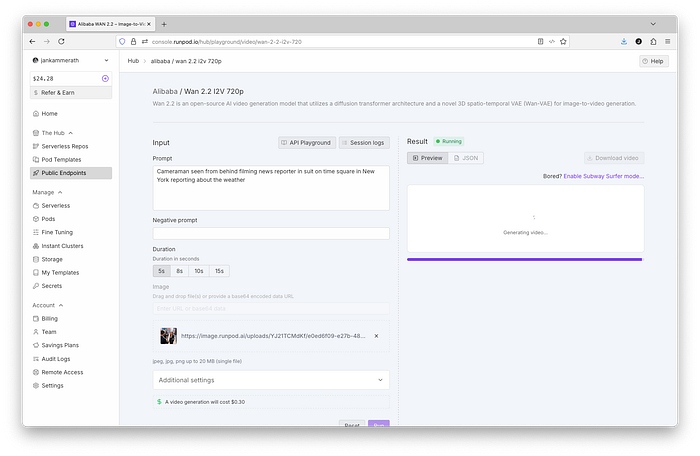
Task: Open My Templates in the sidebar
Action: point(60,273)
